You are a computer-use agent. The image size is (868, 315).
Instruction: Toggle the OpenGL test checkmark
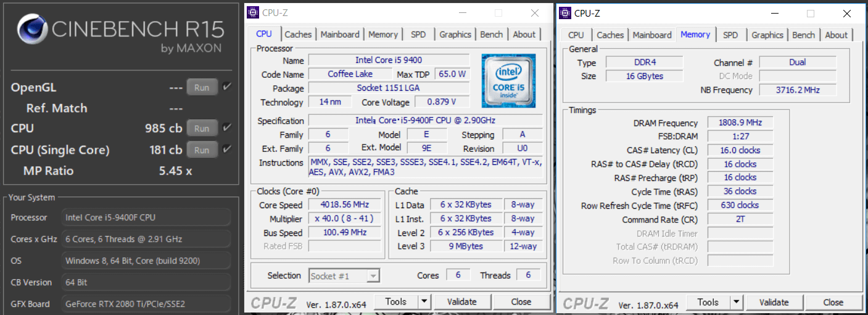[227, 87]
